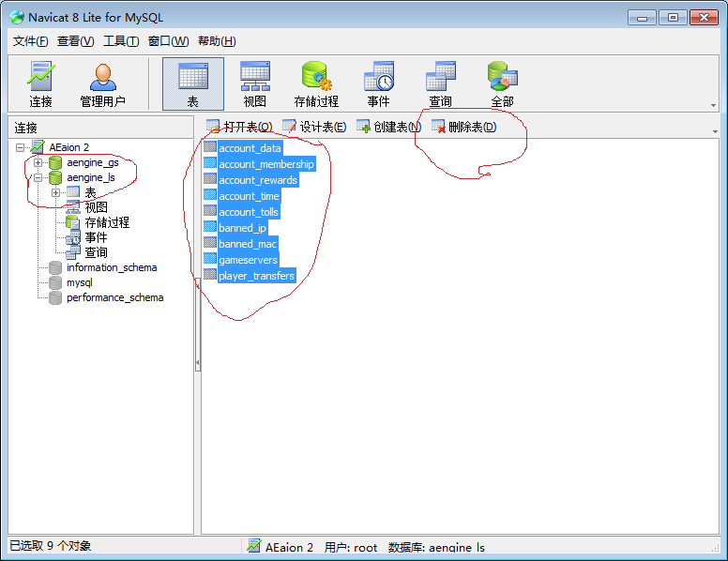Open the 文件 (File) menu

coord(30,41)
